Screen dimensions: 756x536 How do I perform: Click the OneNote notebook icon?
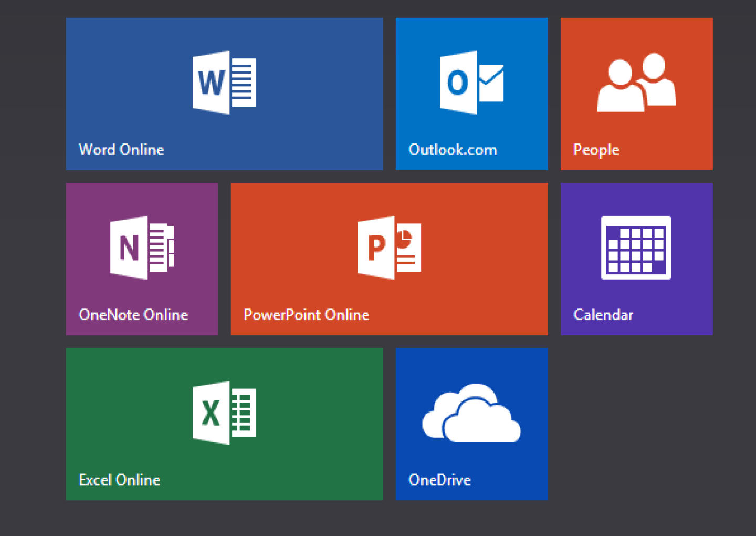(x=141, y=247)
